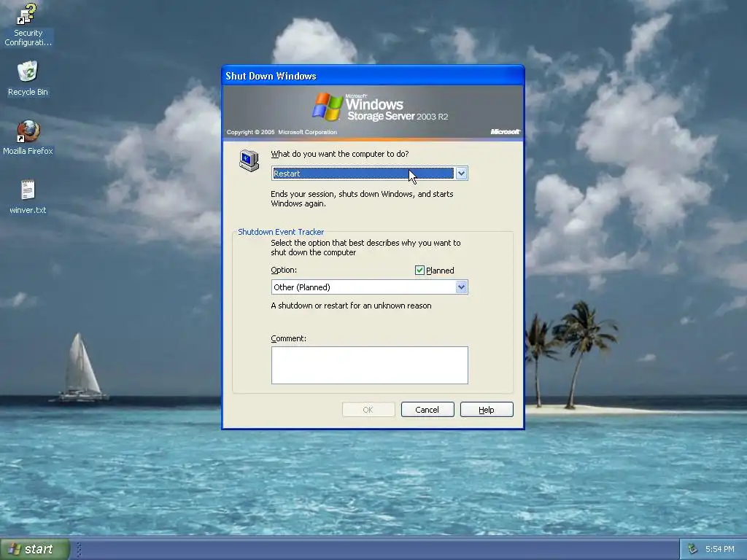This screenshot has width=747, height=560.
Task: Open the Security Configuration desktop shortcut
Action: coord(28,25)
